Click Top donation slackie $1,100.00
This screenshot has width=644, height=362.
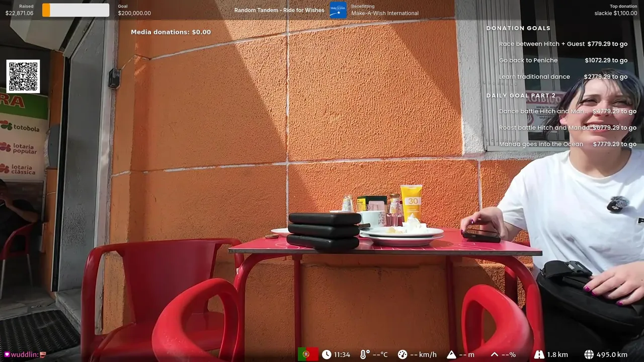coord(616,10)
